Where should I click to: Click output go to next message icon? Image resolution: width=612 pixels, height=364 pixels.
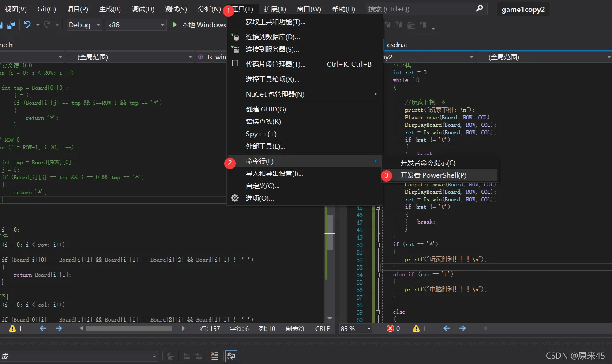point(199,356)
